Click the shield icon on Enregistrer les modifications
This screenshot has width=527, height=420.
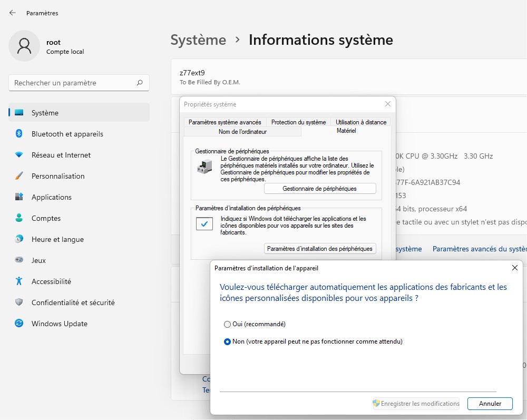tap(376, 403)
